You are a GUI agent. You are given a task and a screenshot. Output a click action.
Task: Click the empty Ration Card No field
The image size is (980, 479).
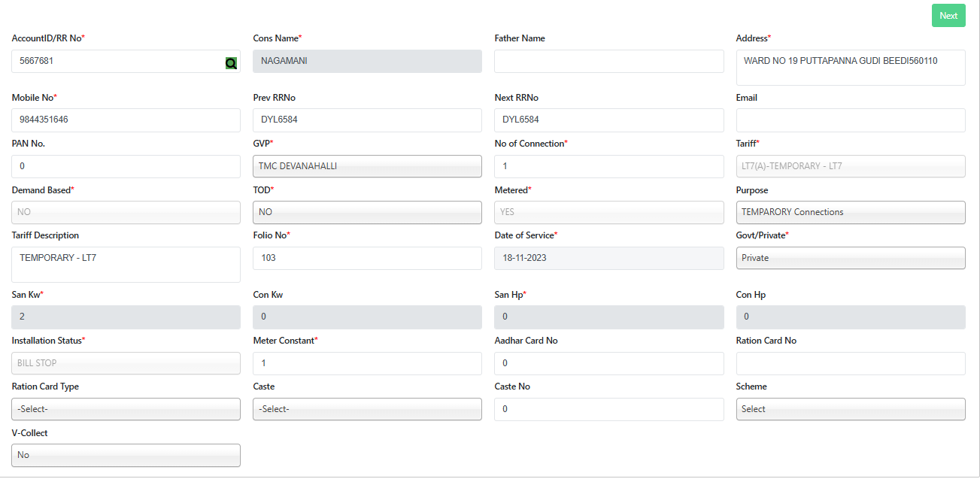click(851, 363)
